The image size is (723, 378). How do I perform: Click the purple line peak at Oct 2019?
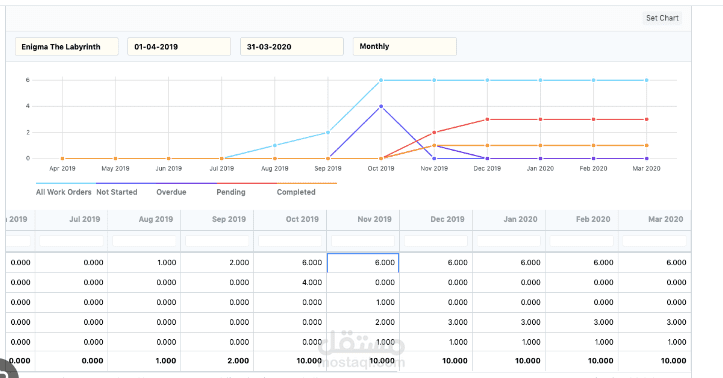pos(381,106)
